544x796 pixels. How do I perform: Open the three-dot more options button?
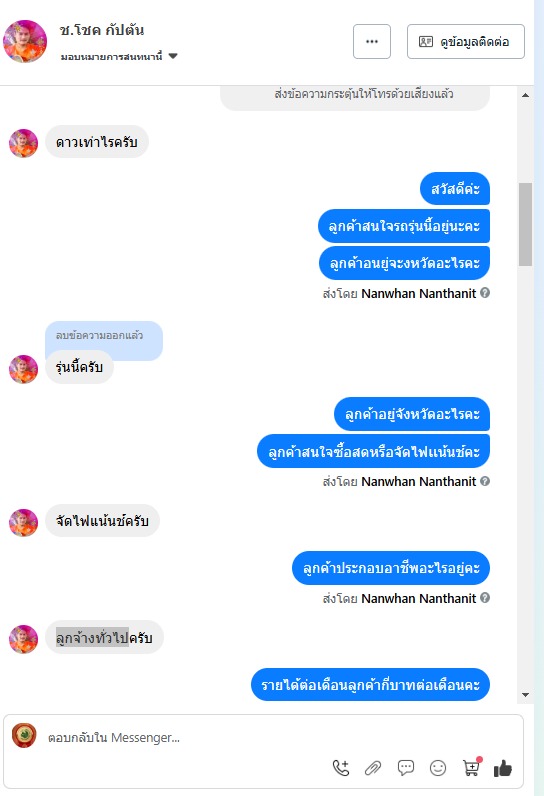[372, 42]
